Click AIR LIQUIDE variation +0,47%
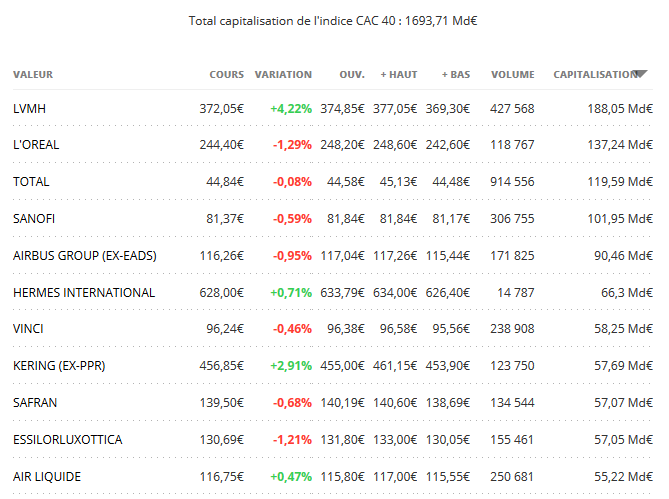 pyautogui.click(x=291, y=477)
